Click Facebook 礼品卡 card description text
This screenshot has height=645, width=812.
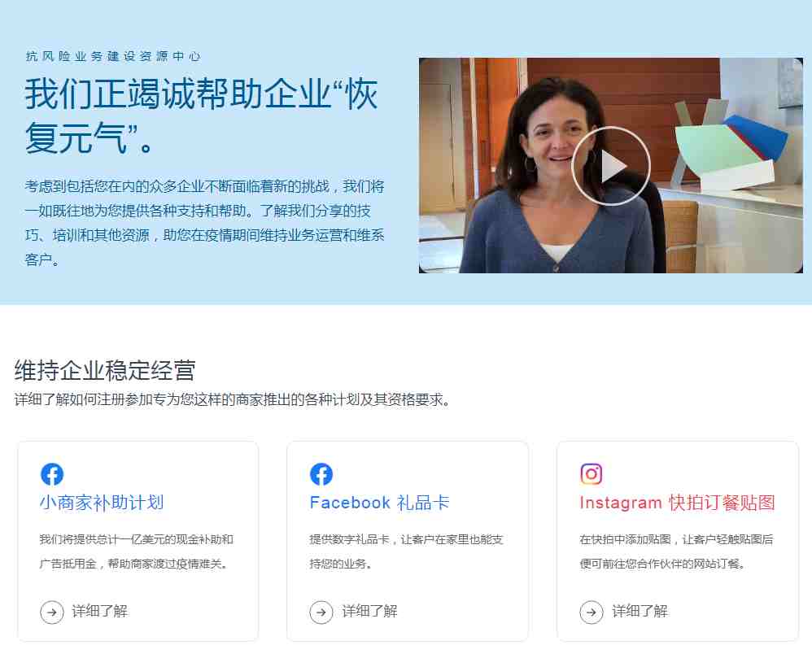click(407, 551)
